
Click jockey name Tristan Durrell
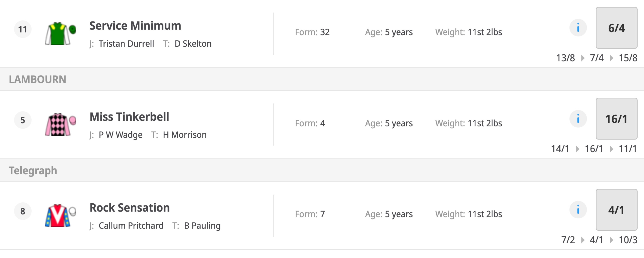126,44
